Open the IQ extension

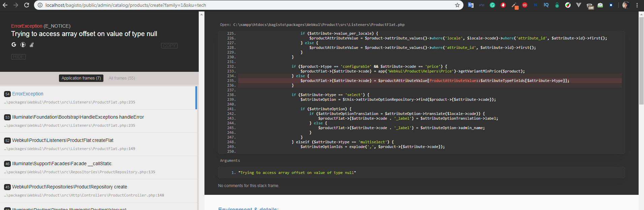click(546, 5)
